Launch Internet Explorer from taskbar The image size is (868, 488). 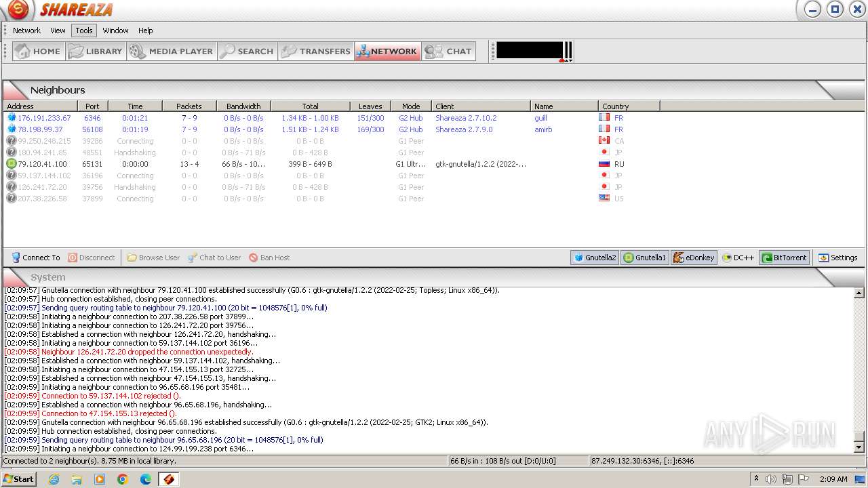[54, 479]
